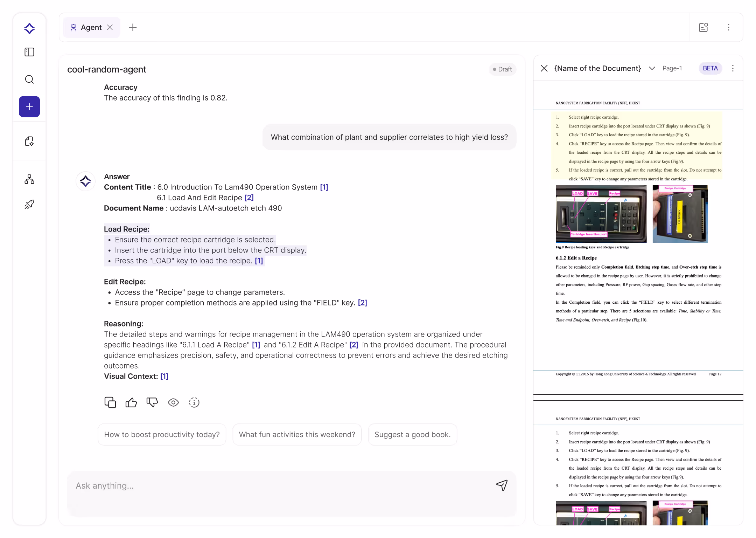Toggle the sidebar panel icon
The image size is (756, 538).
[29, 52]
